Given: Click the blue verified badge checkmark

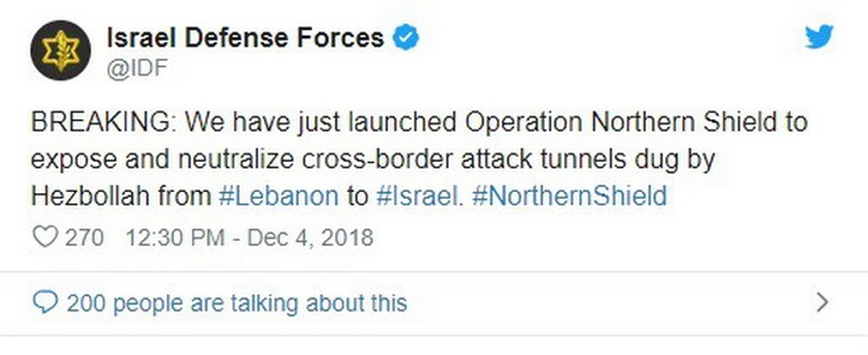Looking at the screenshot, I should [406, 38].
